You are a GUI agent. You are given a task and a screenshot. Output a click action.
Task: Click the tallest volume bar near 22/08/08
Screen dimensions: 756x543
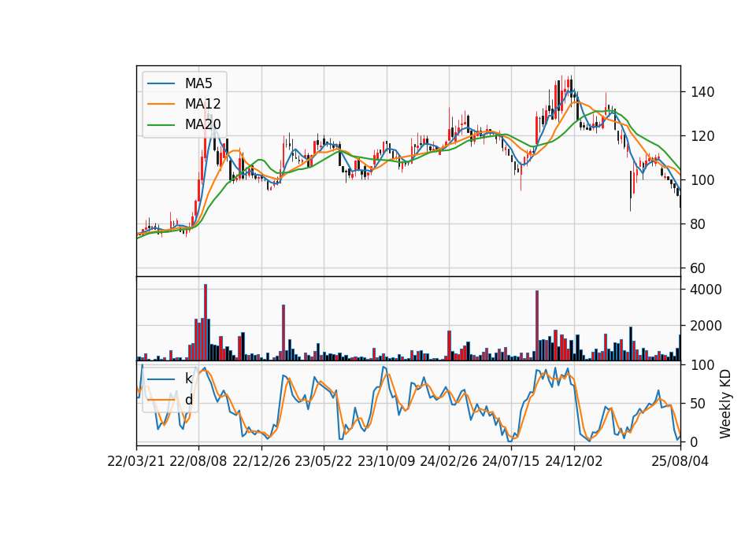pyautogui.click(x=206, y=323)
